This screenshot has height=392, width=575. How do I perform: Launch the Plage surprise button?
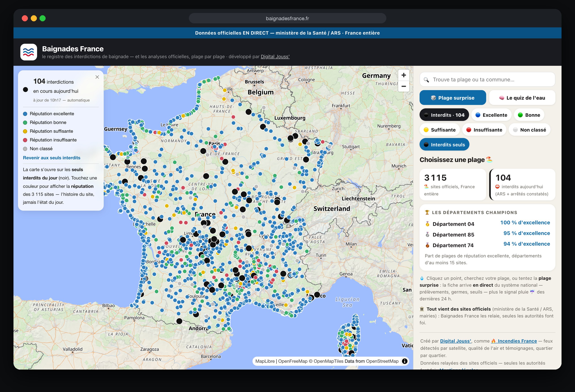pos(453,98)
